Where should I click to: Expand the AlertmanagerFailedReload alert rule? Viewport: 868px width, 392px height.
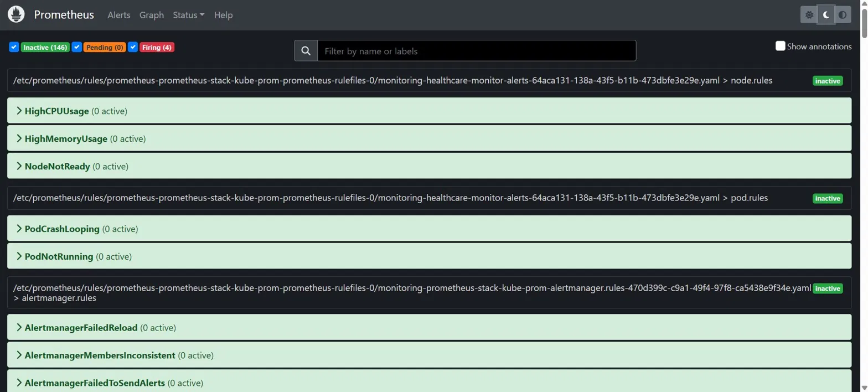[x=429, y=328]
